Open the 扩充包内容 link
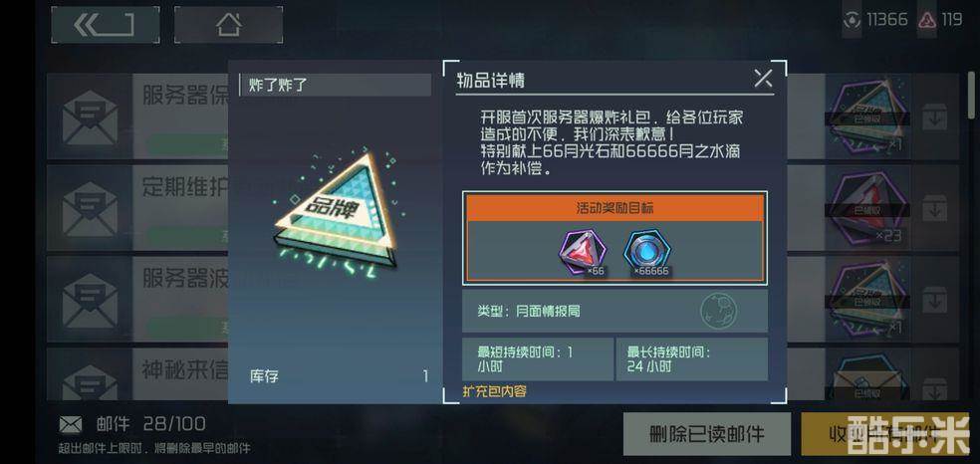980x464 pixels. [494, 391]
